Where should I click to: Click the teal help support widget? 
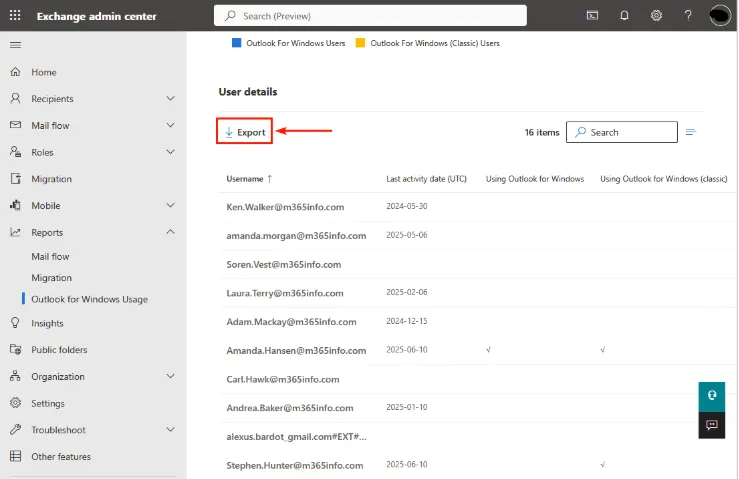pos(711,395)
